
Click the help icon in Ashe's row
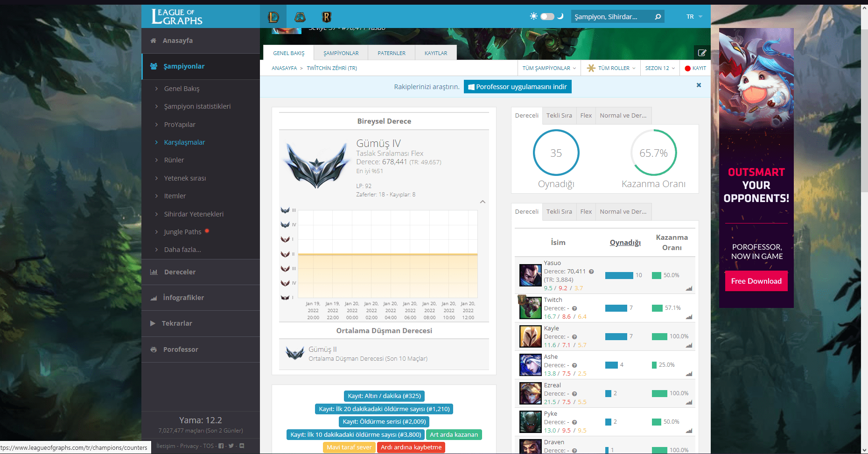574,365
